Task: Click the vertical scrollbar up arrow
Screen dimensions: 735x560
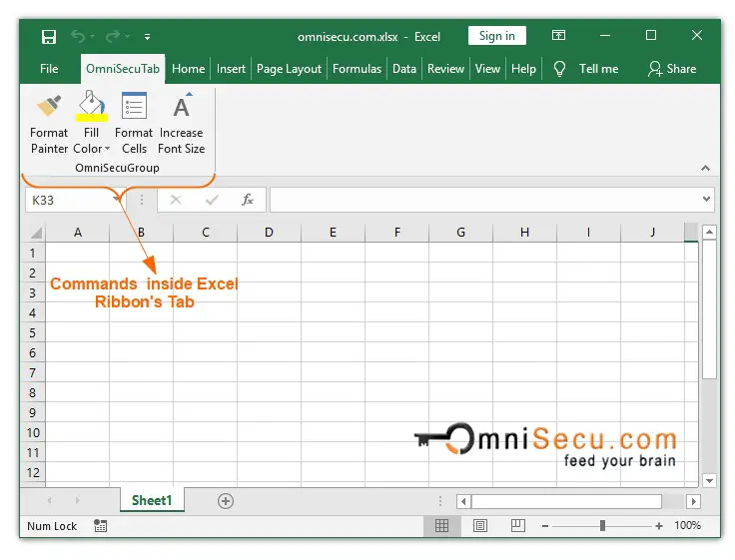Action: (710, 232)
